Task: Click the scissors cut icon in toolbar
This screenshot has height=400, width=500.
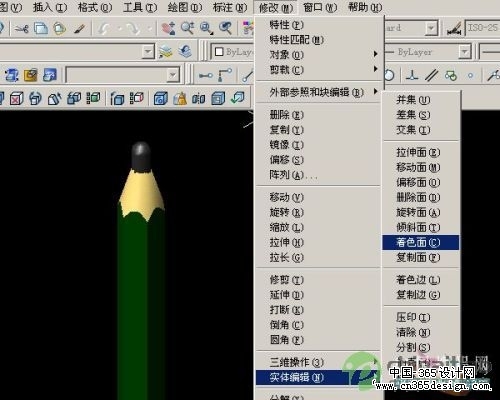Action: tap(21, 29)
